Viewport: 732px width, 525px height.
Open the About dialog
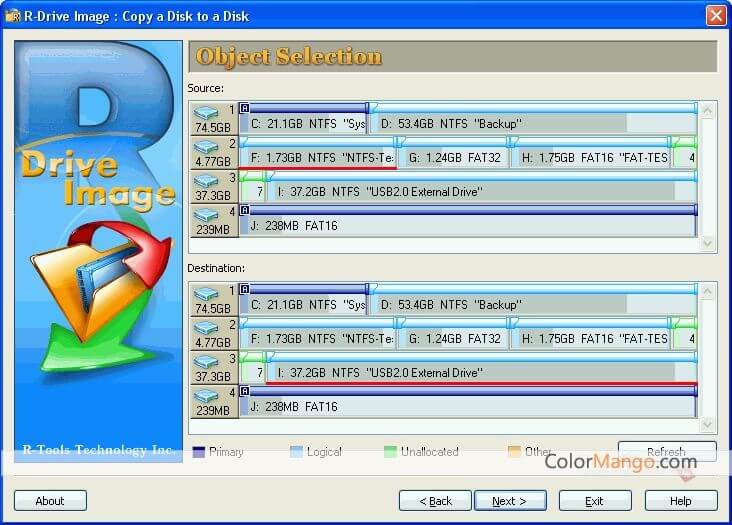tap(50, 501)
